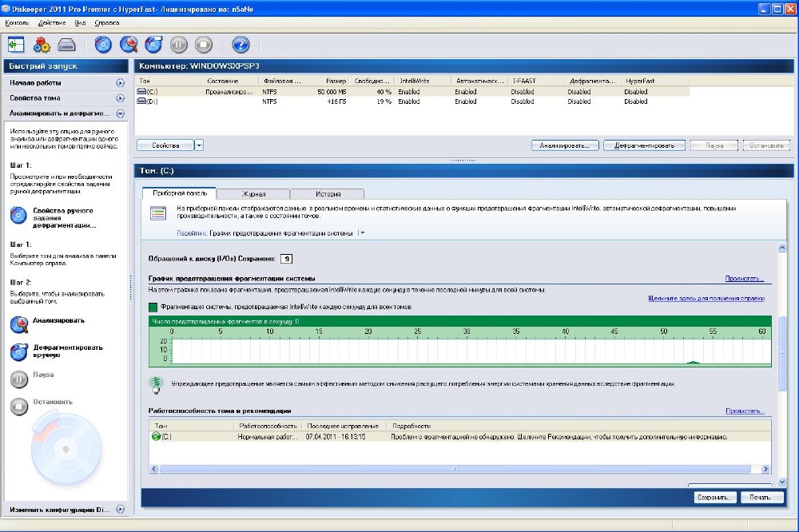Open the 'Вид' menu

coord(80,23)
